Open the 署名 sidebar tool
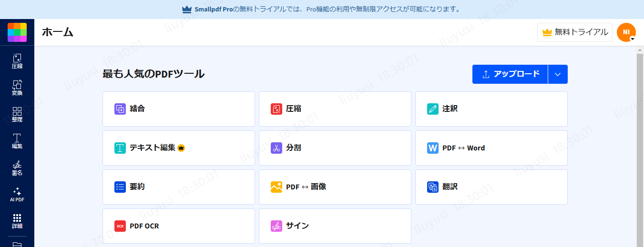 [x=17, y=168]
